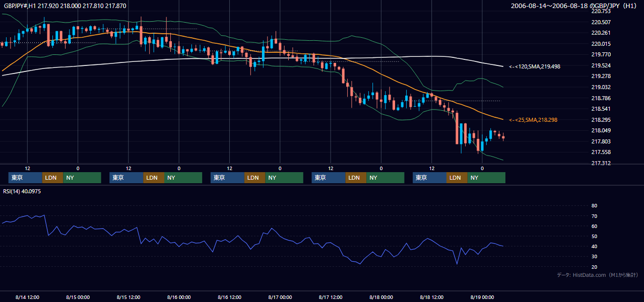
Task: Click price axis value 218.786
Action: 601,98
